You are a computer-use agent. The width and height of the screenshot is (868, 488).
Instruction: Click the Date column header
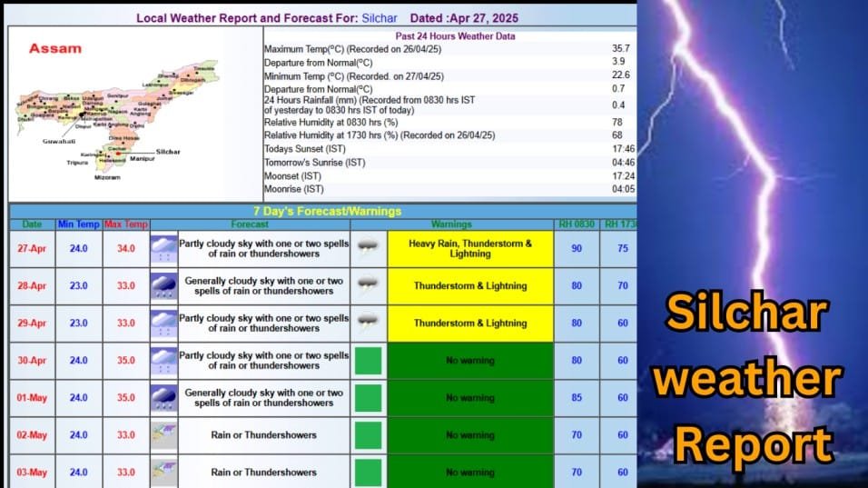point(32,224)
